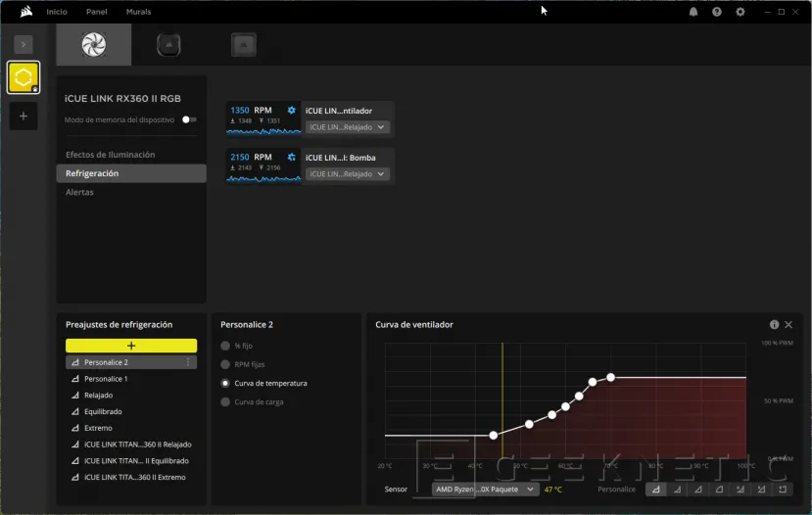Click the 1350 RPM fan speed graph
The height and width of the screenshot is (515, 812).
pos(263,131)
